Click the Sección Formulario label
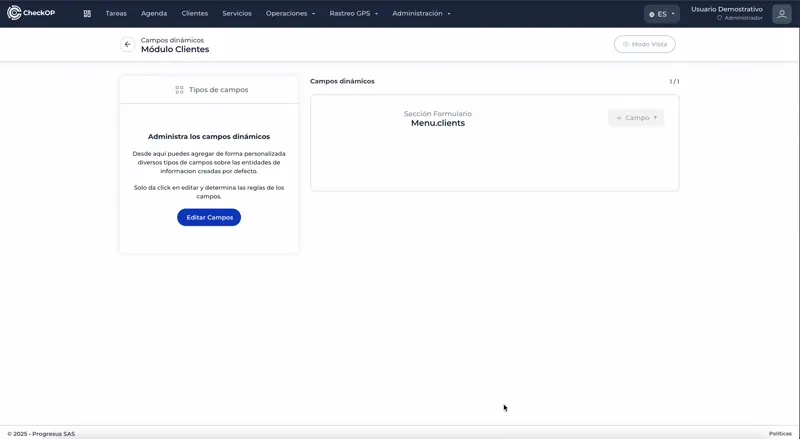The height and width of the screenshot is (439, 800). coord(438,114)
